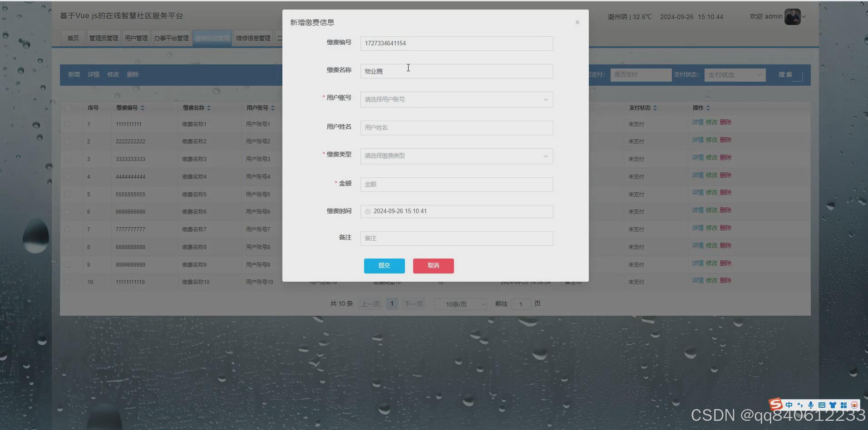
Task: Click the round face icon in IME bar
Action: (854, 405)
